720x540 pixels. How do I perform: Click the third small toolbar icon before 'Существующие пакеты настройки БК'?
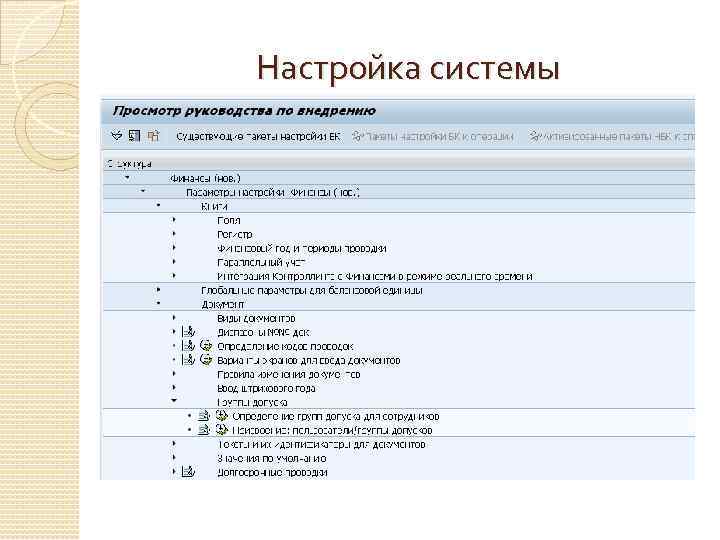pyautogui.click(x=153, y=136)
